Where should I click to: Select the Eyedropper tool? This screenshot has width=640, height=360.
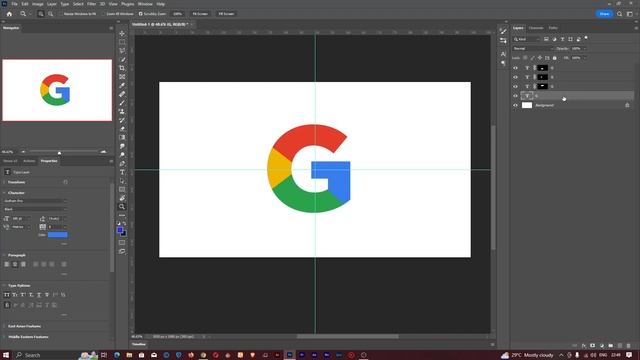(x=122, y=85)
